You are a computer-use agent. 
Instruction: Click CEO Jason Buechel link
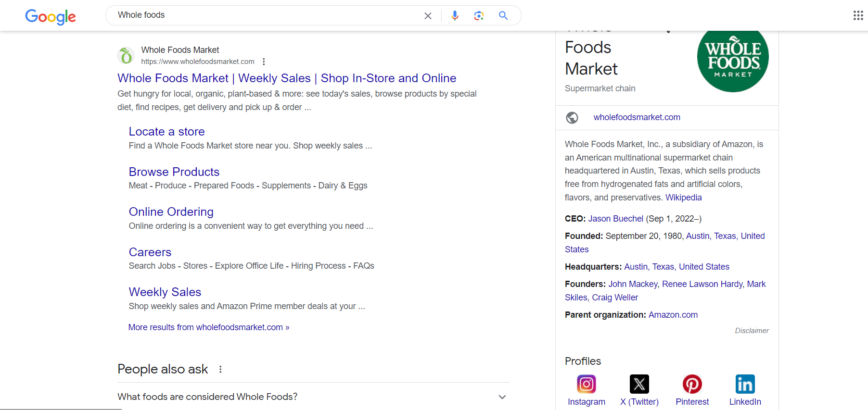click(x=615, y=219)
